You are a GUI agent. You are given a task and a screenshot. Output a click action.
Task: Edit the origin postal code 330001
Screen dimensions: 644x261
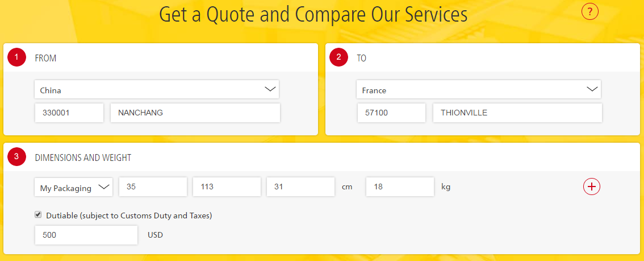69,113
